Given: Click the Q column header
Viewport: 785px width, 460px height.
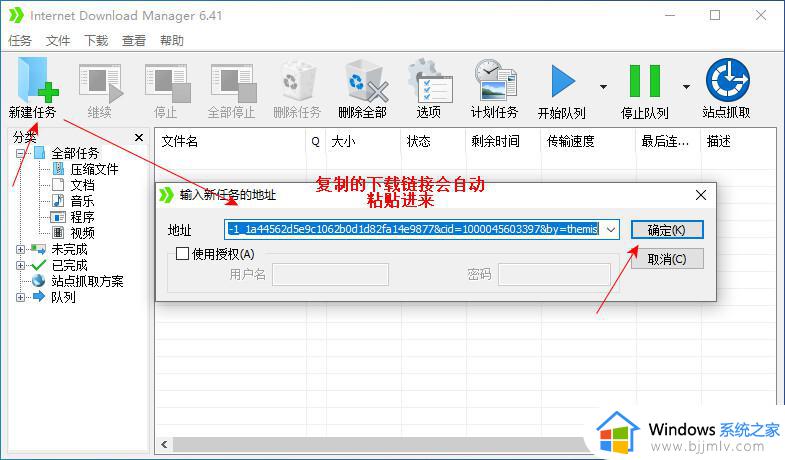Looking at the screenshot, I should point(315,142).
